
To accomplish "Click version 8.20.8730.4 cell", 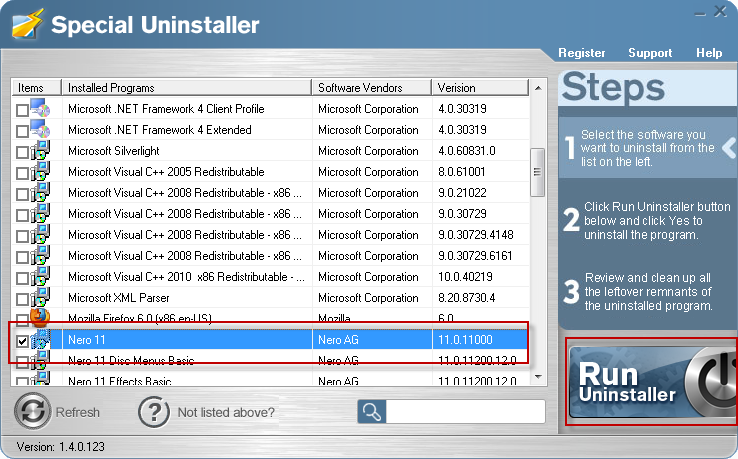I will [x=466, y=298].
